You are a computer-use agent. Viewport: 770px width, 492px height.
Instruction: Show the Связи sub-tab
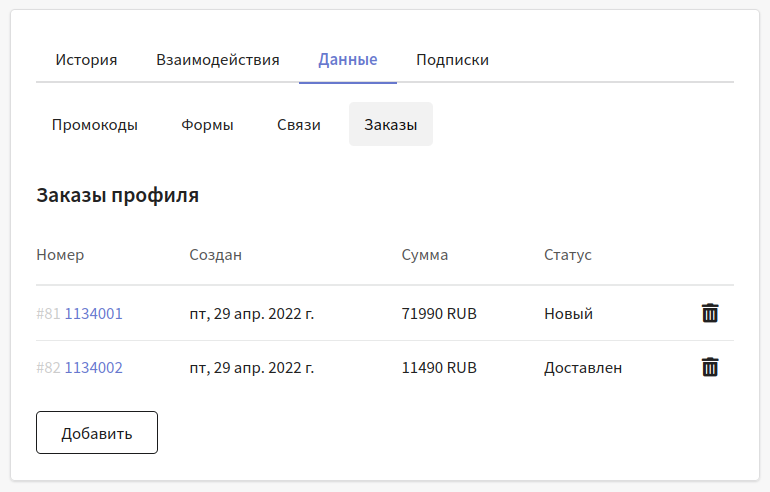point(299,125)
